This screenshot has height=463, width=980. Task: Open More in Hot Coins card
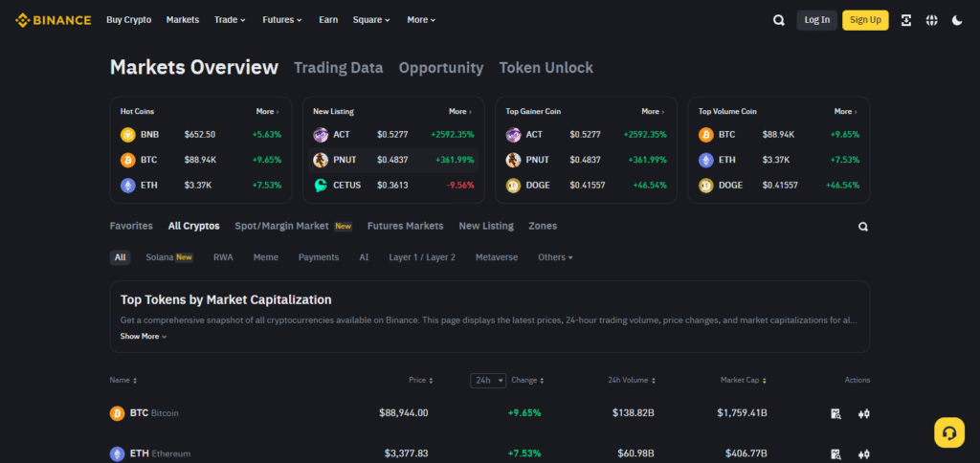268,111
